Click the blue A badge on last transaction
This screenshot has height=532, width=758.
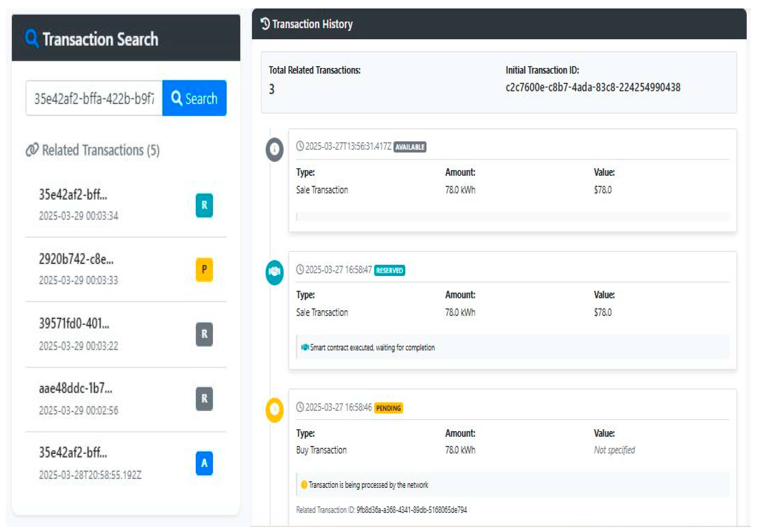204,463
